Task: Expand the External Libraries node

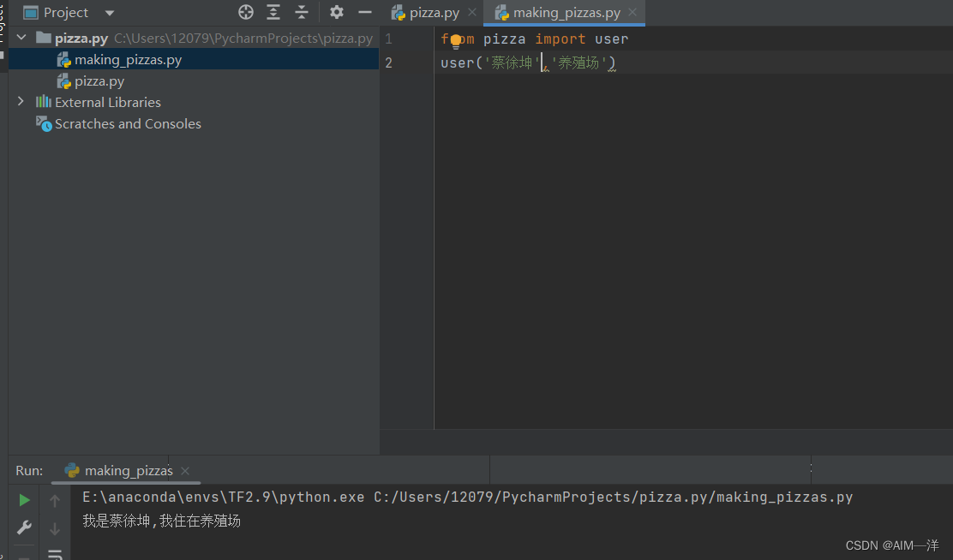Action: coord(21,101)
